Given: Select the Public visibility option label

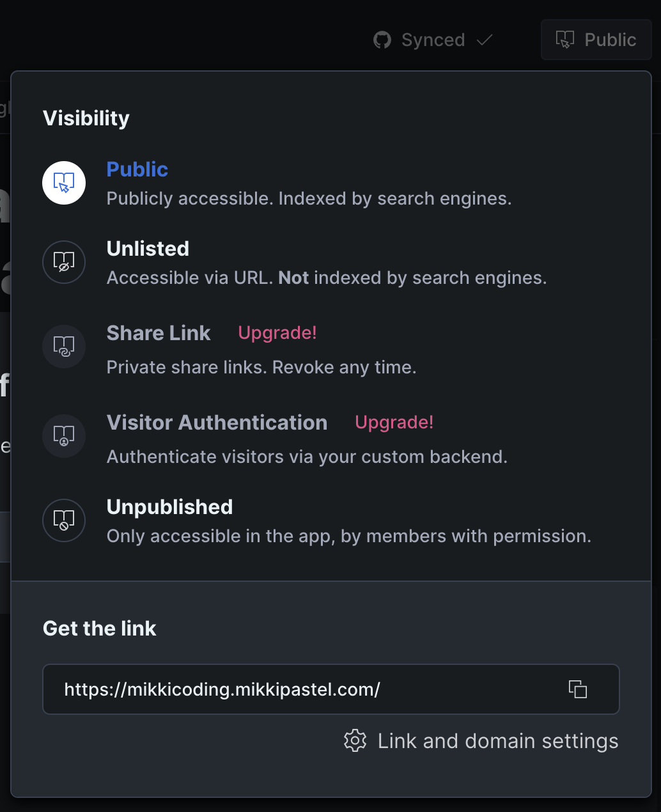Looking at the screenshot, I should (137, 169).
